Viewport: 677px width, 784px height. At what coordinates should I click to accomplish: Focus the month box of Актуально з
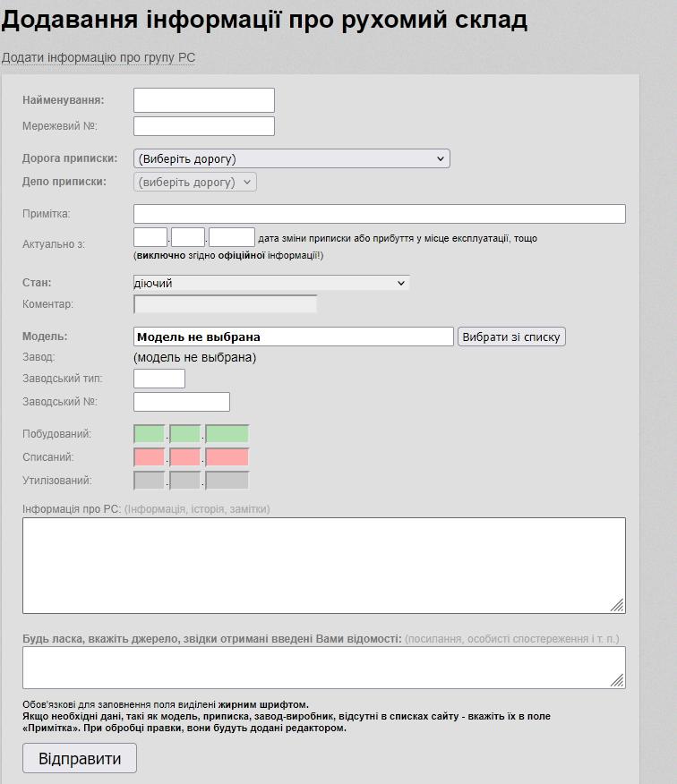(x=188, y=237)
